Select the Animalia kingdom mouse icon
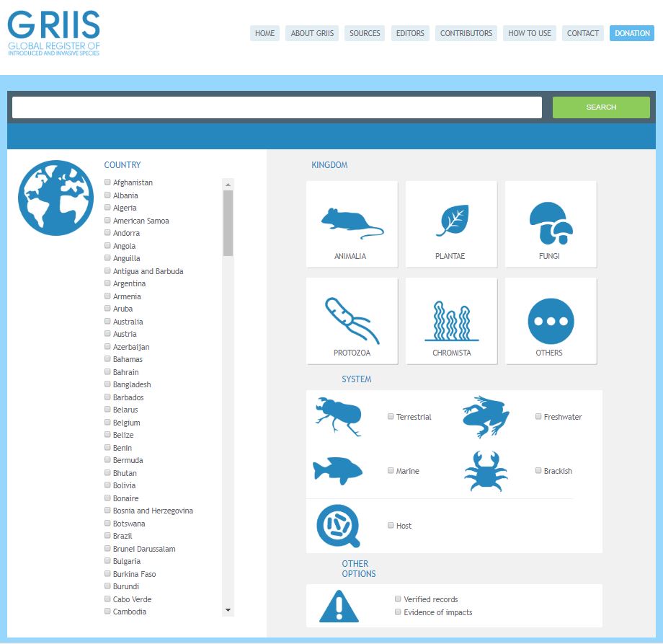The width and height of the screenshot is (663, 644). pyautogui.click(x=352, y=224)
